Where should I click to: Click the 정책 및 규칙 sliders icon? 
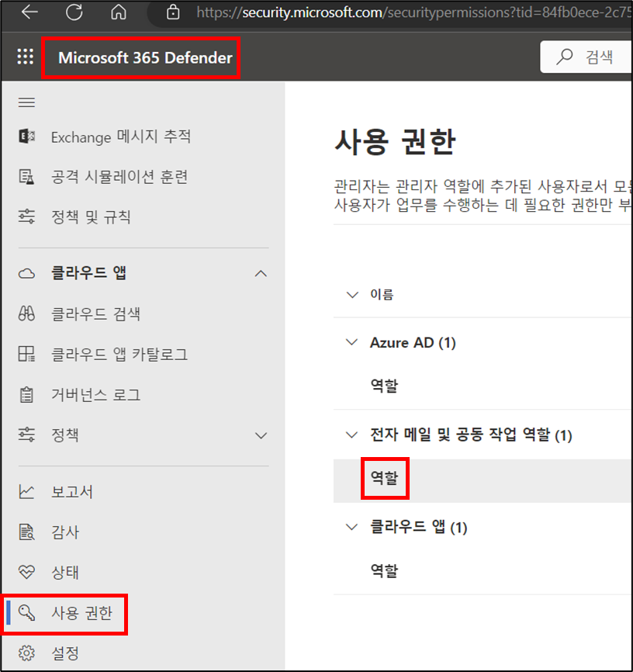[x=26, y=216]
